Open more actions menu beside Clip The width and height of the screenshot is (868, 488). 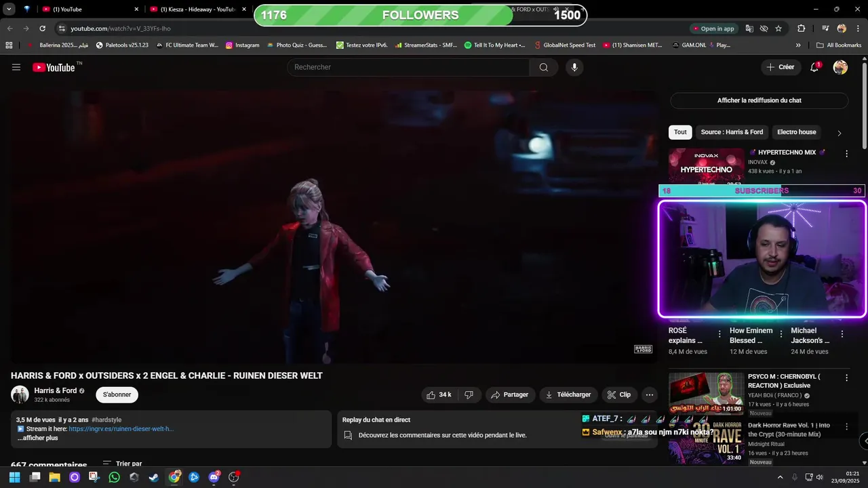649,394
